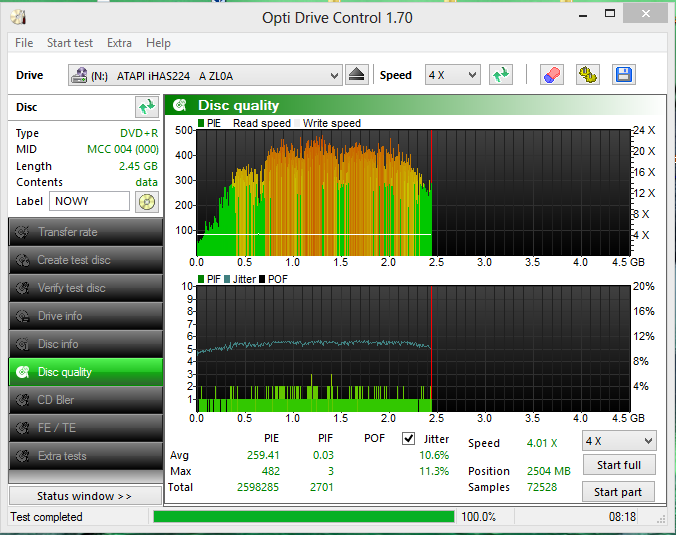Open the Extra tests panel

coord(86,456)
